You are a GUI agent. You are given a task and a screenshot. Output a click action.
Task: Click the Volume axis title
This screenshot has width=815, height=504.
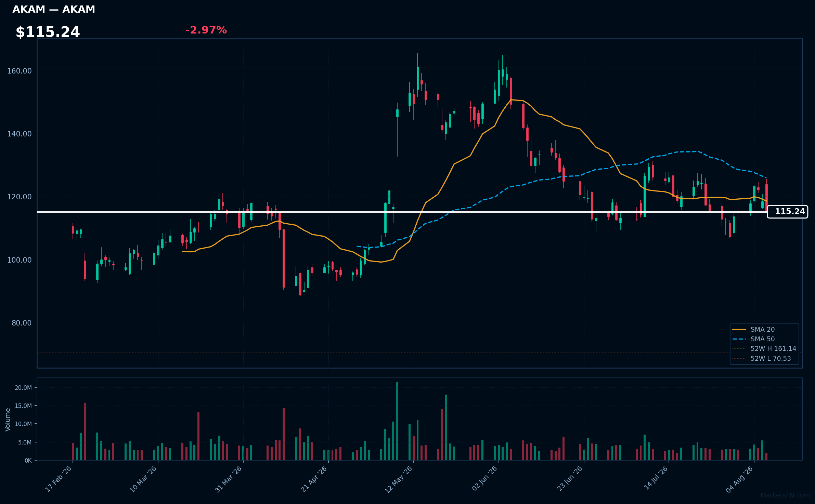(x=8, y=420)
